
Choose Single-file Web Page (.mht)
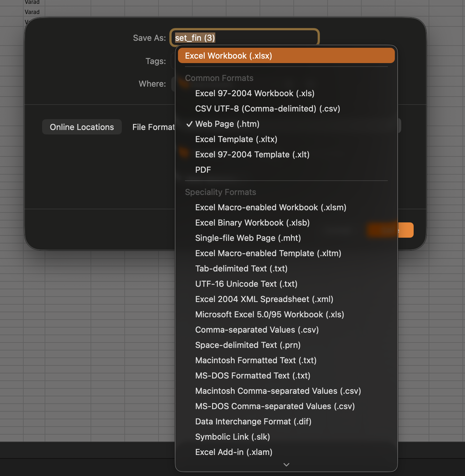tap(248, 238)
